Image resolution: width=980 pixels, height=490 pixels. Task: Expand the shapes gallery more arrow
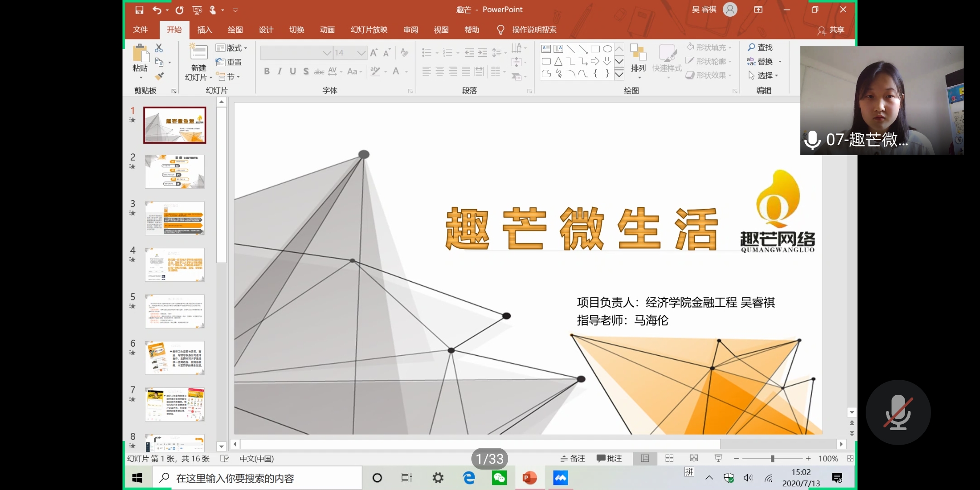click(x=619, y=74)
